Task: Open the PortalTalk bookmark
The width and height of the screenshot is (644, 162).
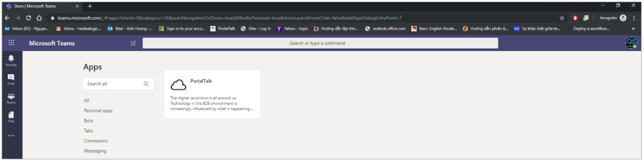Action: [x=223, y=29]
